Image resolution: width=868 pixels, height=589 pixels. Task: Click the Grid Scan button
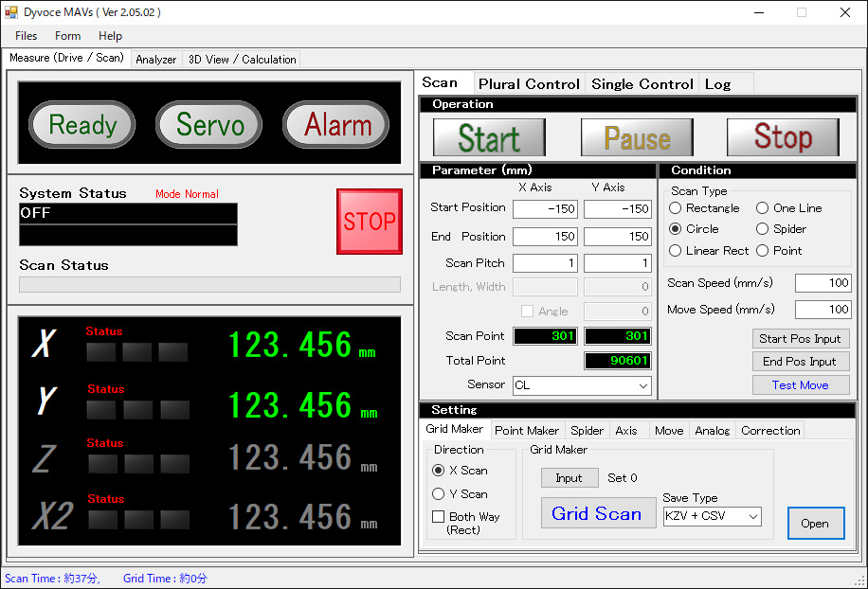point(597,513)
